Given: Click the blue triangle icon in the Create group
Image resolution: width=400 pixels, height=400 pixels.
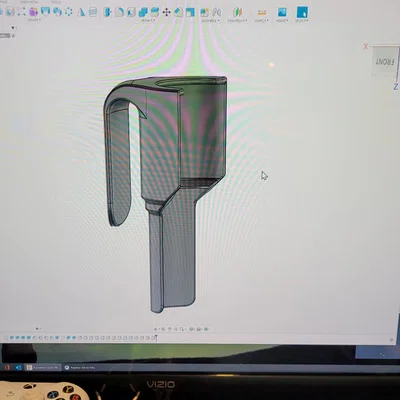Looking at the screenshot, I should tap(81, 12).
